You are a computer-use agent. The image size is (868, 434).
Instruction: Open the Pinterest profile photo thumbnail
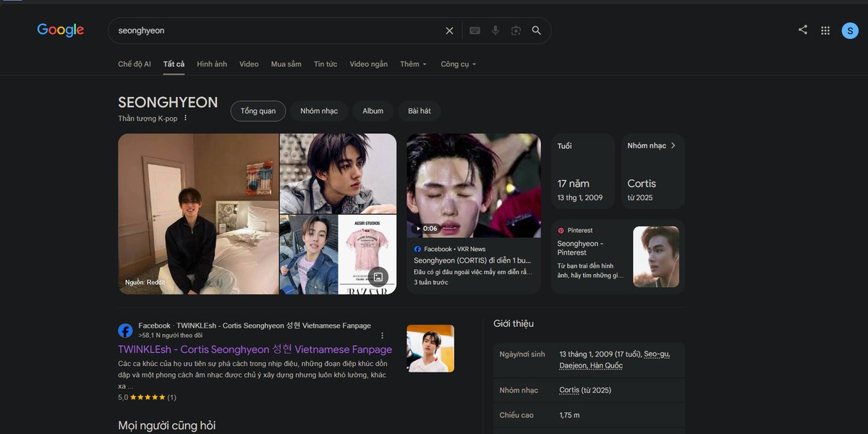(656, 257)
